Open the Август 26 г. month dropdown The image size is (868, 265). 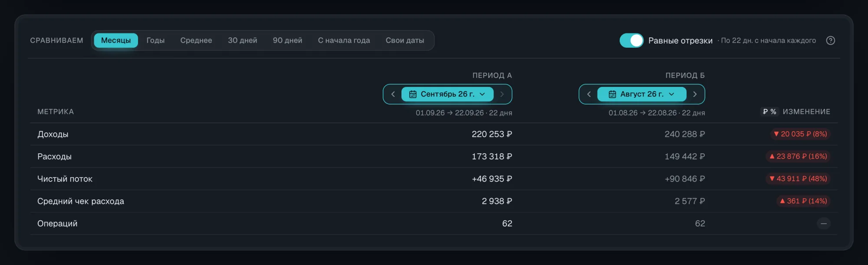(x=642, y=94)
